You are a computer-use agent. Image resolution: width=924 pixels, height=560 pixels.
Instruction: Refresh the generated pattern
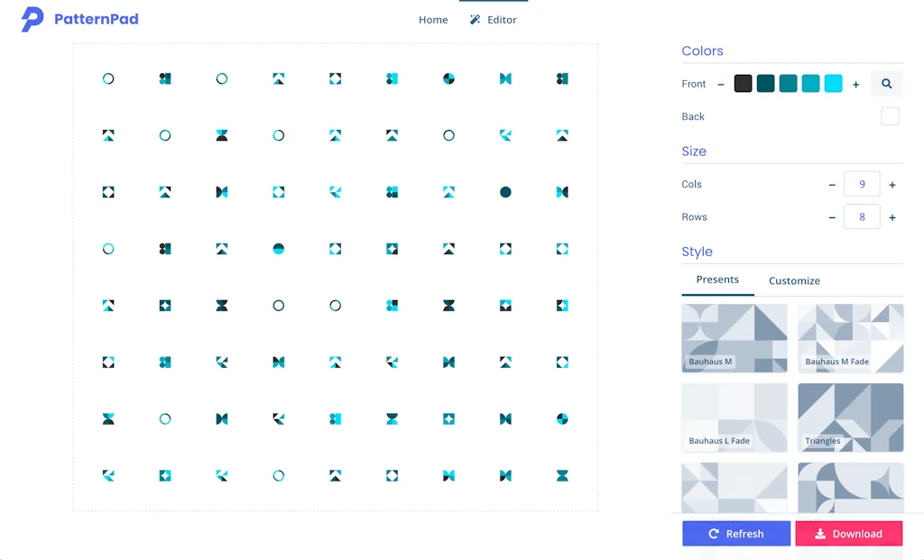tap(736, 534)
